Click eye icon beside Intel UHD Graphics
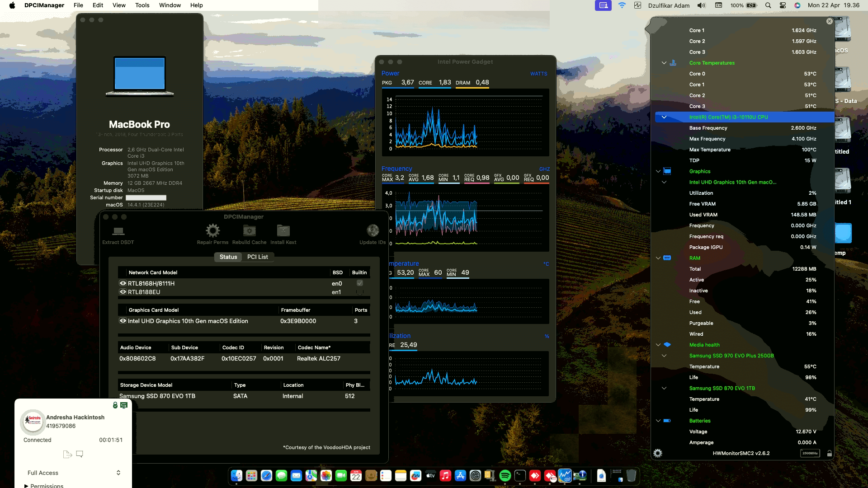 tap(123, 321)
